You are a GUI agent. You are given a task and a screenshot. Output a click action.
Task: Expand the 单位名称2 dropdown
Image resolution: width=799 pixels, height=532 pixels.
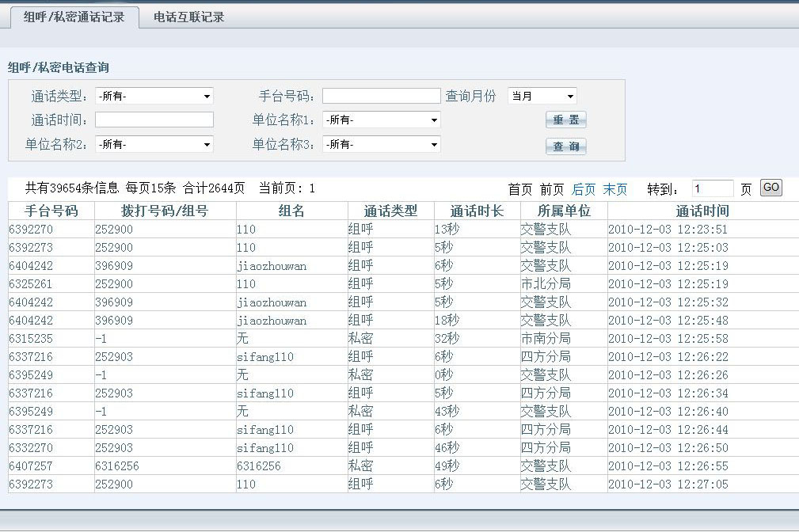click(154, 144)
